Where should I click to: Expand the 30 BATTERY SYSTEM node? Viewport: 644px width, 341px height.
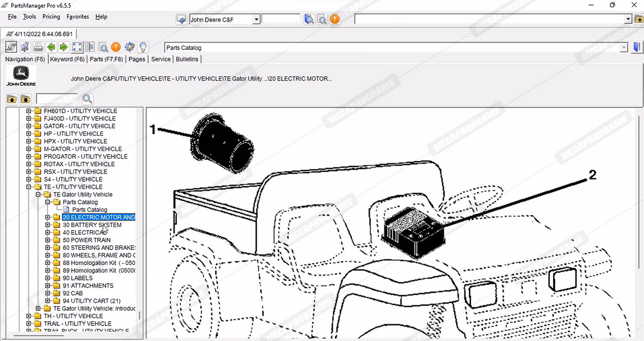click(48, 225)
